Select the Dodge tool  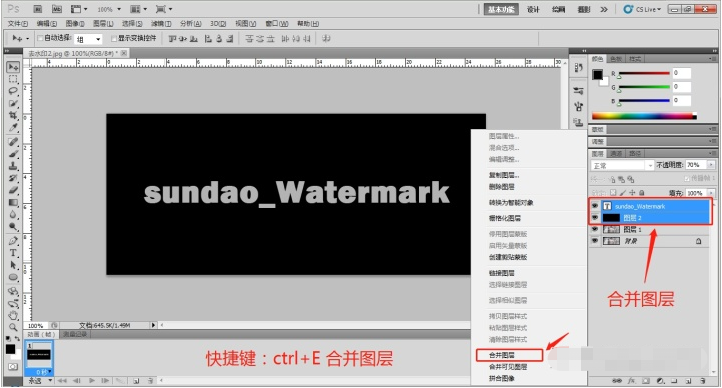click(x=13, y=226)
